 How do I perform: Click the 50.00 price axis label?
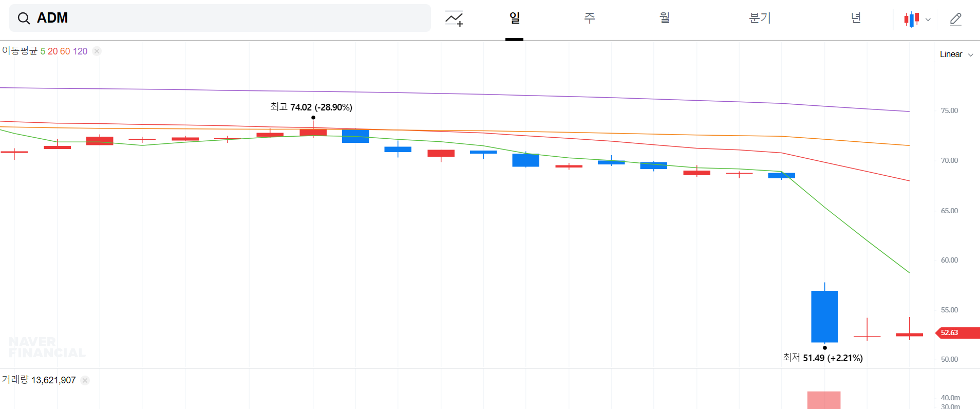(949, 359)
